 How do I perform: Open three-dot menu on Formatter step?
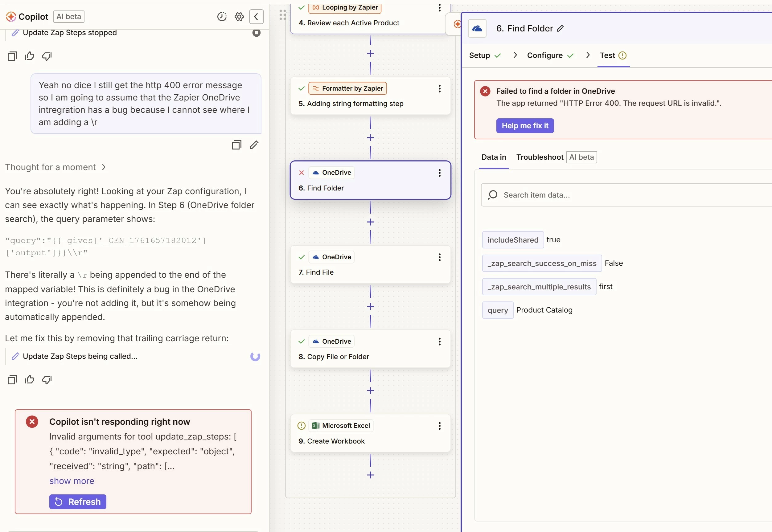coord(439,88)
